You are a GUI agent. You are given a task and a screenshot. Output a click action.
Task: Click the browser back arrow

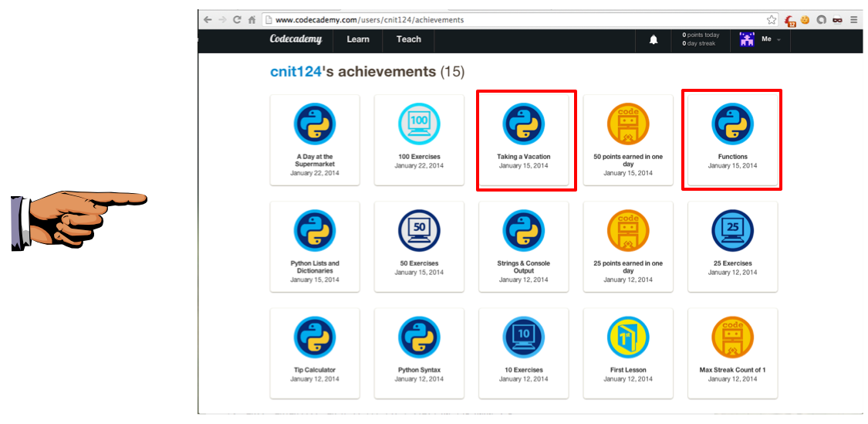pyautogui.click(x=208, y=20)
